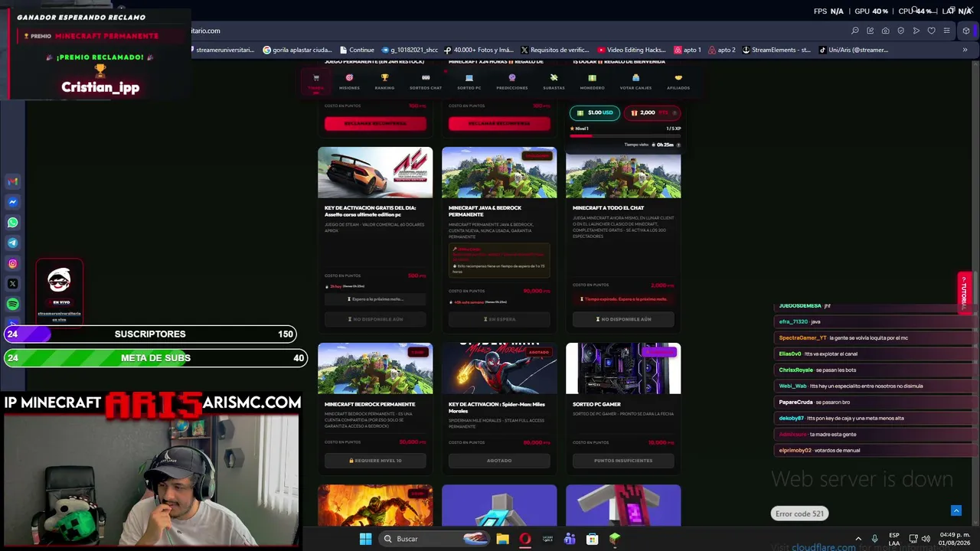
Task: Take a snapshot with the camera icon
Action: [886, 31]
